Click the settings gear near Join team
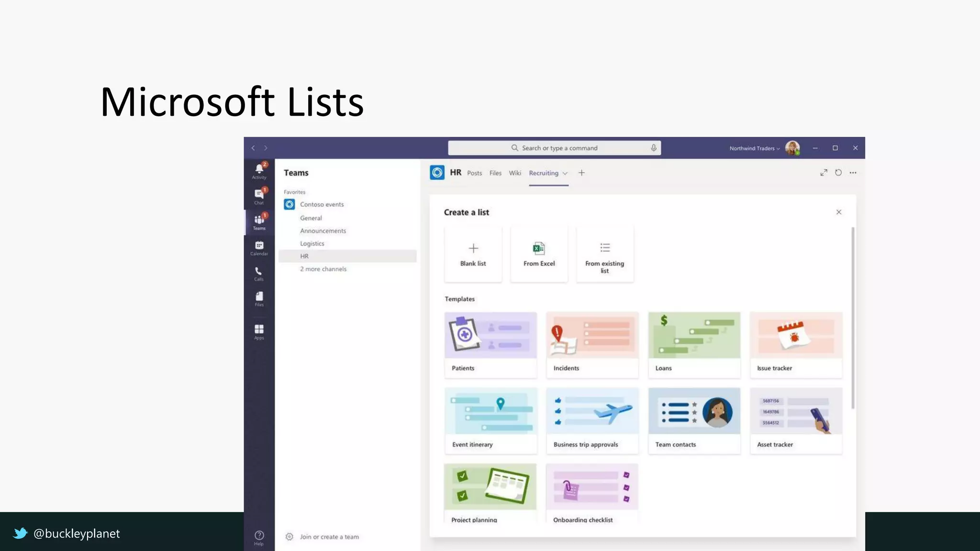The width and height of the screenshot is (980, 551). click(290, 537)
